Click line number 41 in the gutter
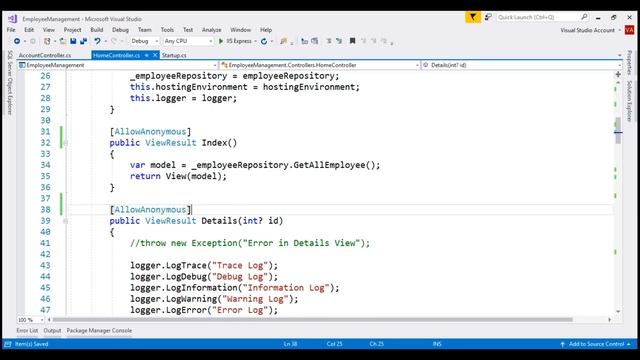 [45, 243]
